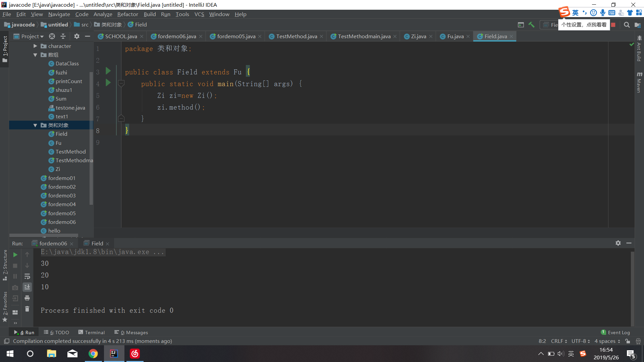Image resolution: width=644 pixels, height=362 pixels.
Task: Open Chrome from the Windows taskbar
Action: (x=93, y=354)
